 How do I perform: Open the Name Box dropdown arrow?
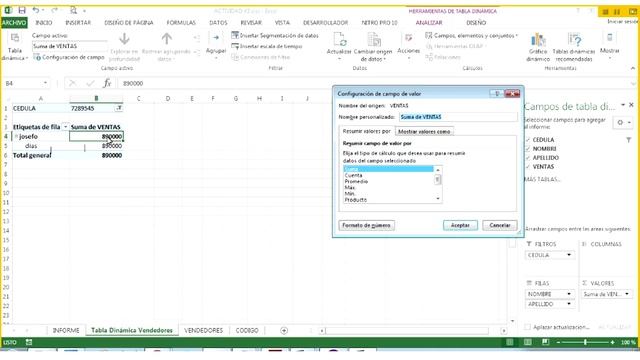tap(45, 83)
